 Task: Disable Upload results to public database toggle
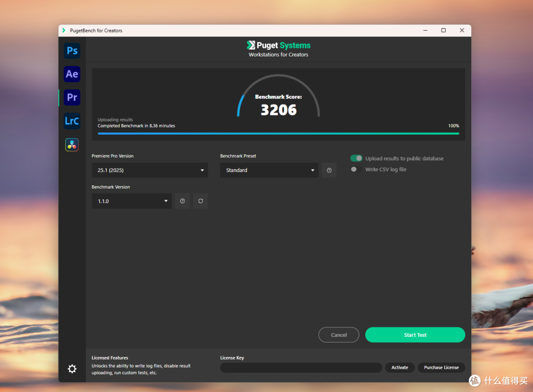[x=356, y=158]
